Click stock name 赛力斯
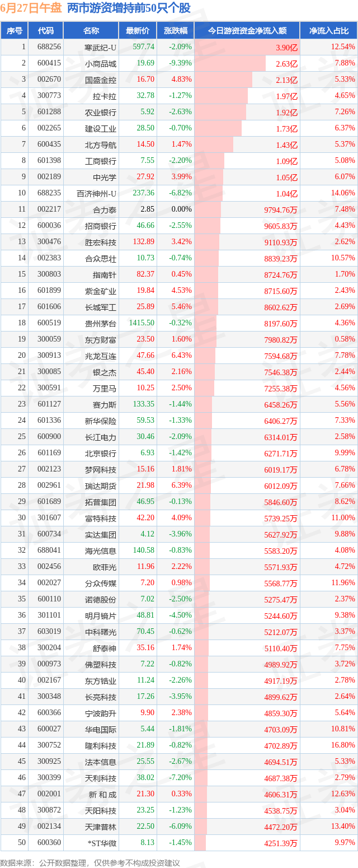 tap(105, 404)
